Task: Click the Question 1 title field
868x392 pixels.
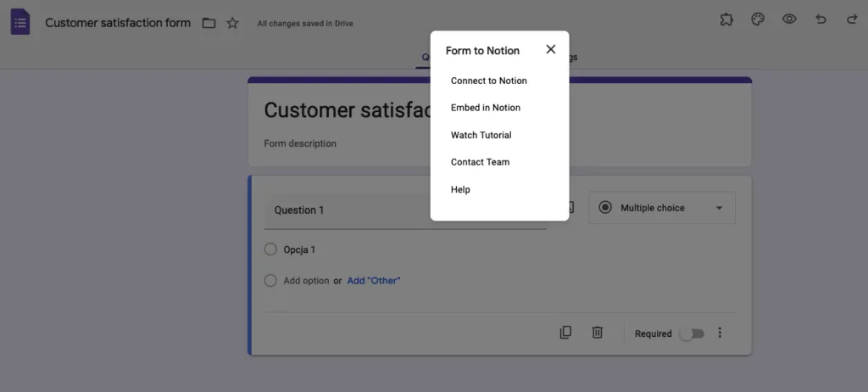Action: [x=348, y=210]
